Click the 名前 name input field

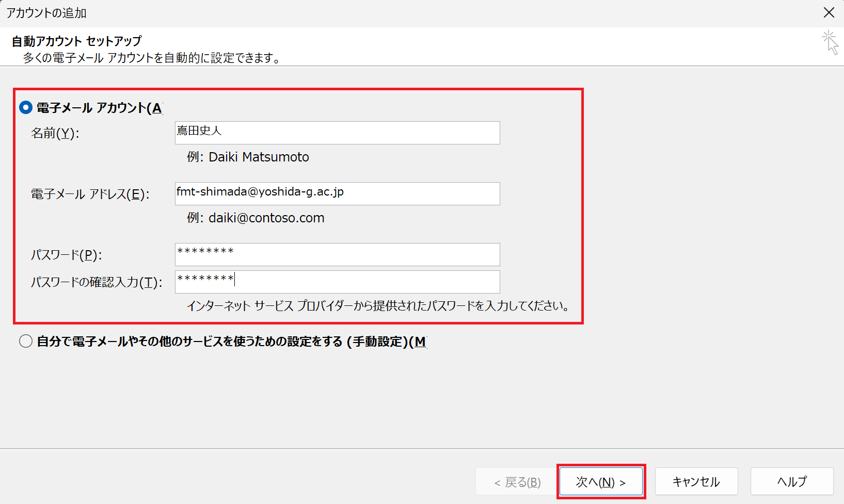tap(337, 133)
